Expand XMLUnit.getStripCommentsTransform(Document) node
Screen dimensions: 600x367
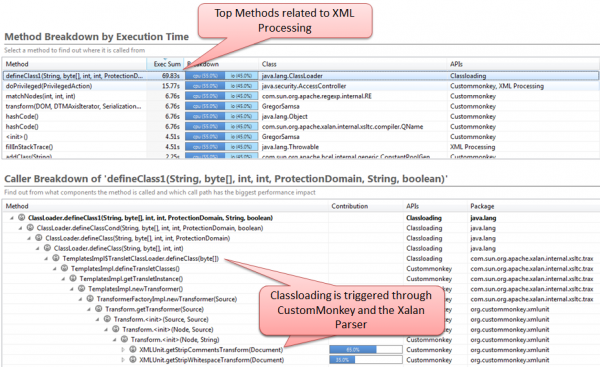(123, 350)
